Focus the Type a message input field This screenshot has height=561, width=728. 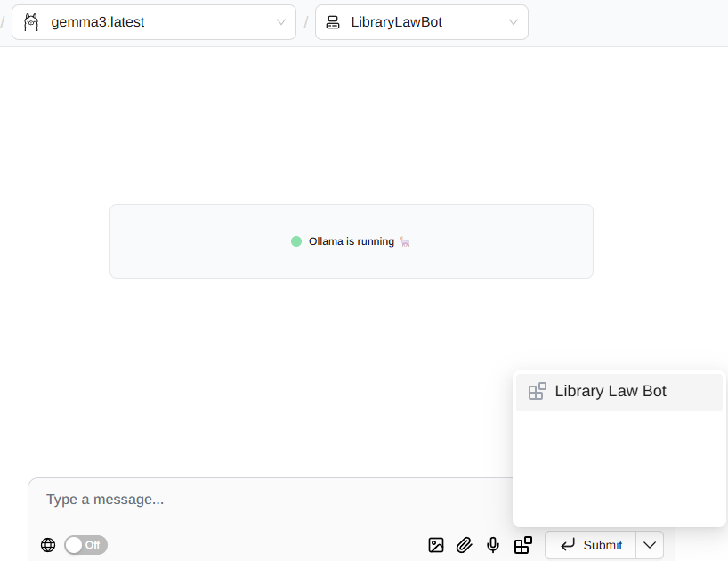tap(267, 500)
